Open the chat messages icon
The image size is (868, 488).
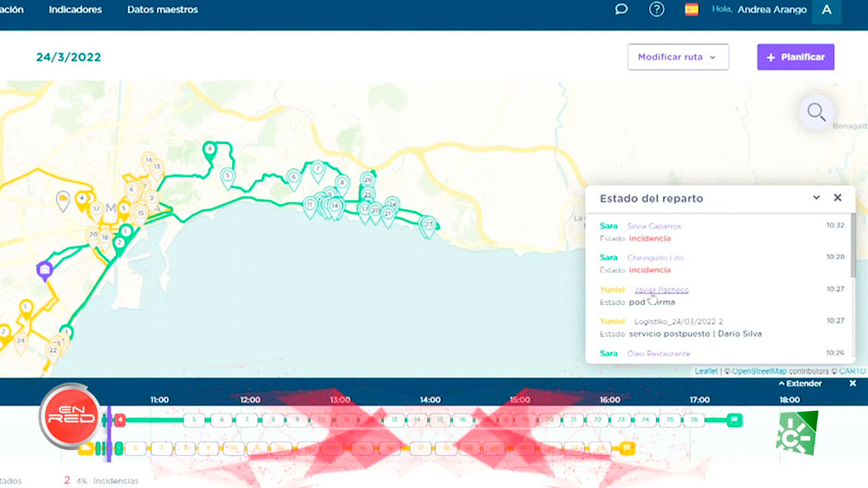coord(621,9)
